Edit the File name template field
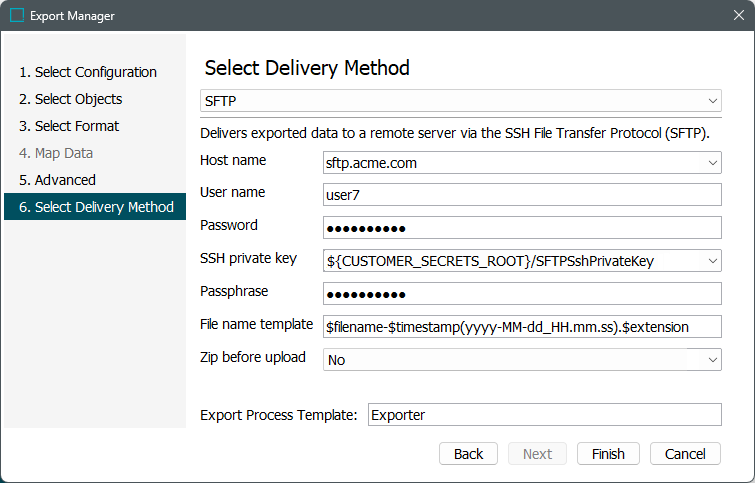The image size is (755, 483). coord(521,327)
